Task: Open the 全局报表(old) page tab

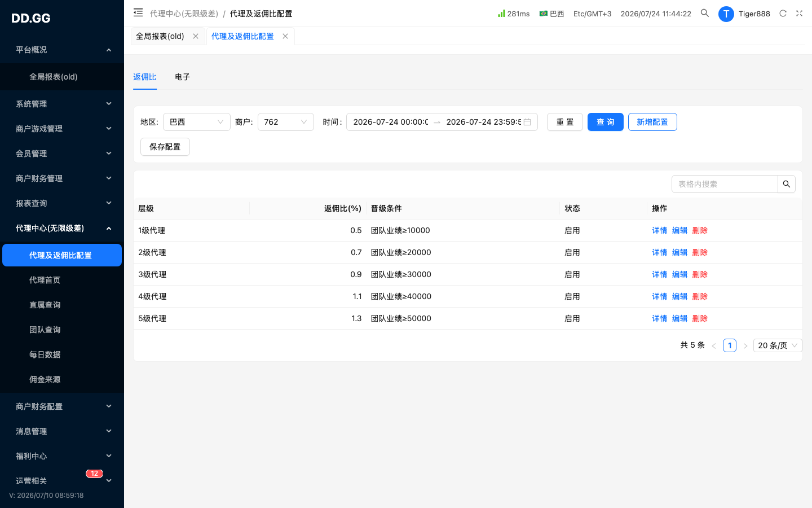Action: [x=160, y=36]
